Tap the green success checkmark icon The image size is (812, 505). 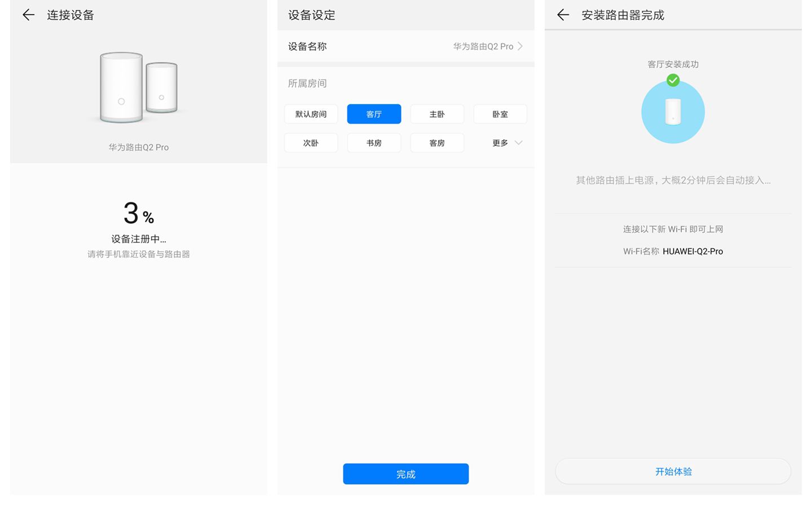(x=673, y=80)
